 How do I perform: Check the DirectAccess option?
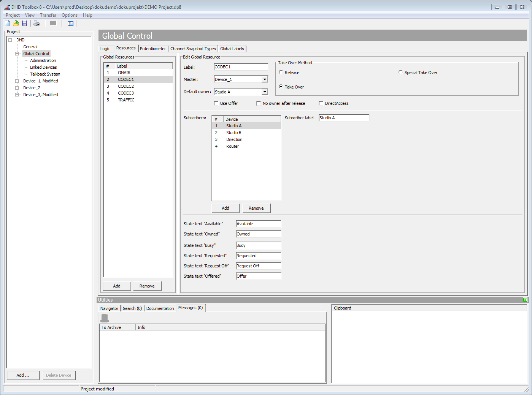click(x=321, y=103)
